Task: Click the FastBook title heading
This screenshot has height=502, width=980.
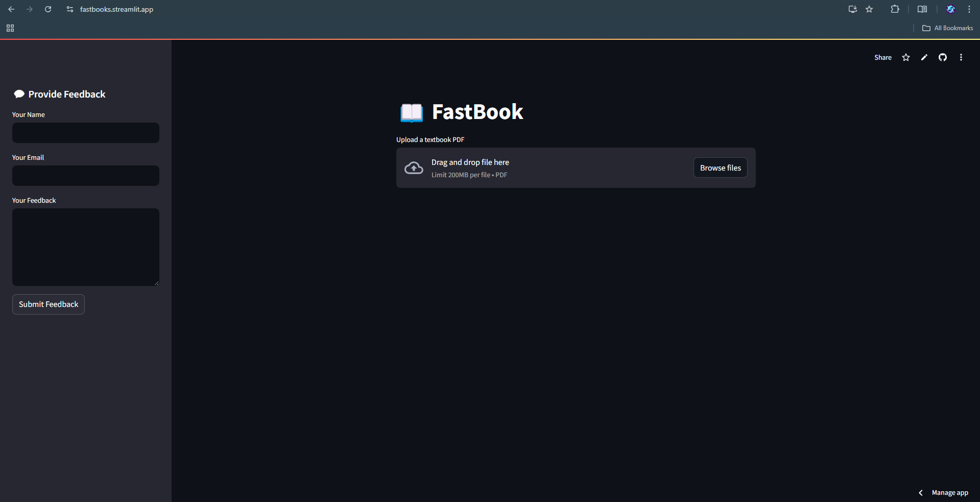Action: 477,112
